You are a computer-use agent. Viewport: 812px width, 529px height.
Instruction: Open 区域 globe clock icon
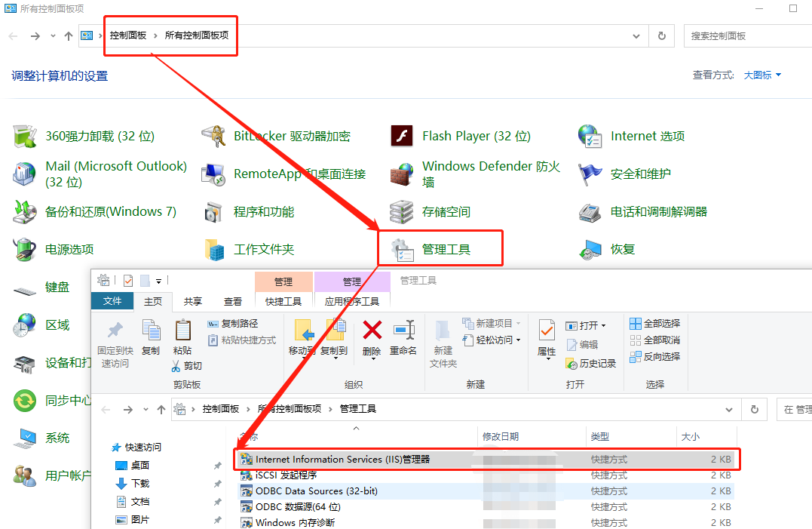point(24,325)
